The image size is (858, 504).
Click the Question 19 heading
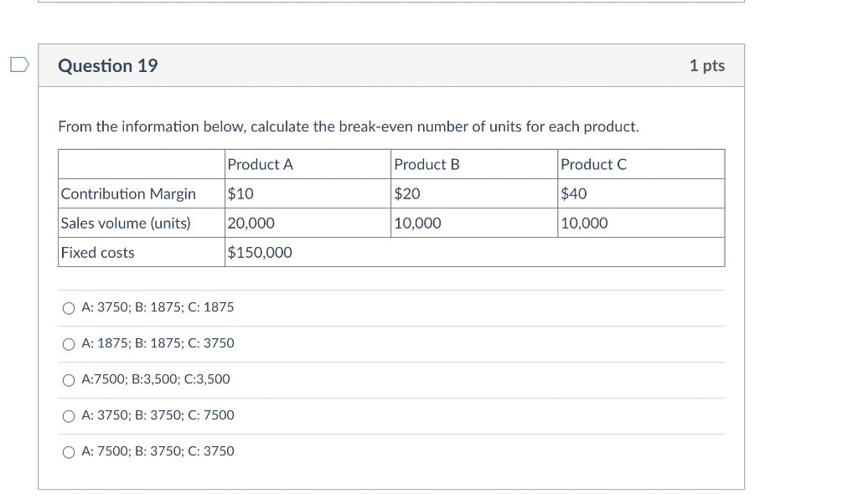[108, 65]
